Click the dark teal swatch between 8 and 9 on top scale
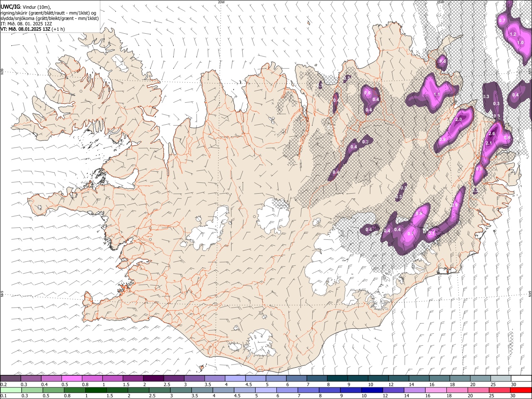This screenshot has height=399, width=532. (x=337, y=378)
